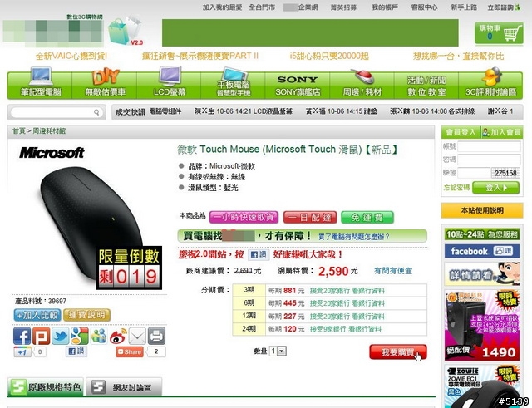
Task: Open 3C評測討論區 menu
Action: tap(490, 83)
